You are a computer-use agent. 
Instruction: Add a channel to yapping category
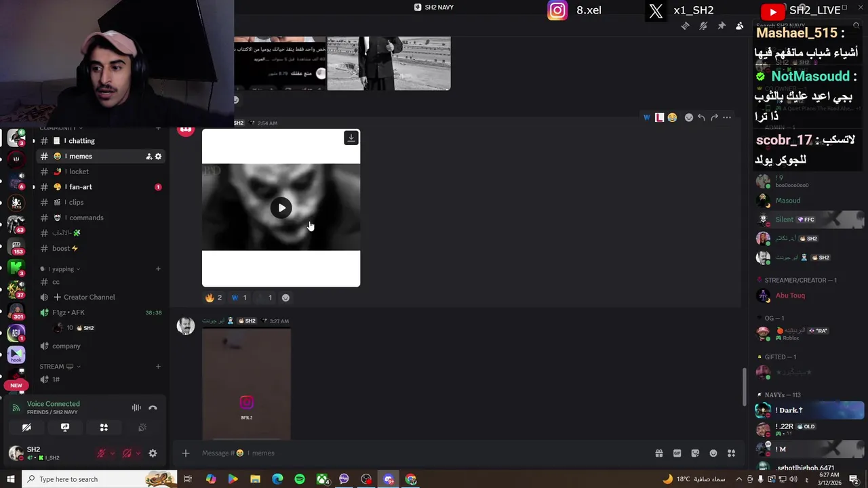158,269
